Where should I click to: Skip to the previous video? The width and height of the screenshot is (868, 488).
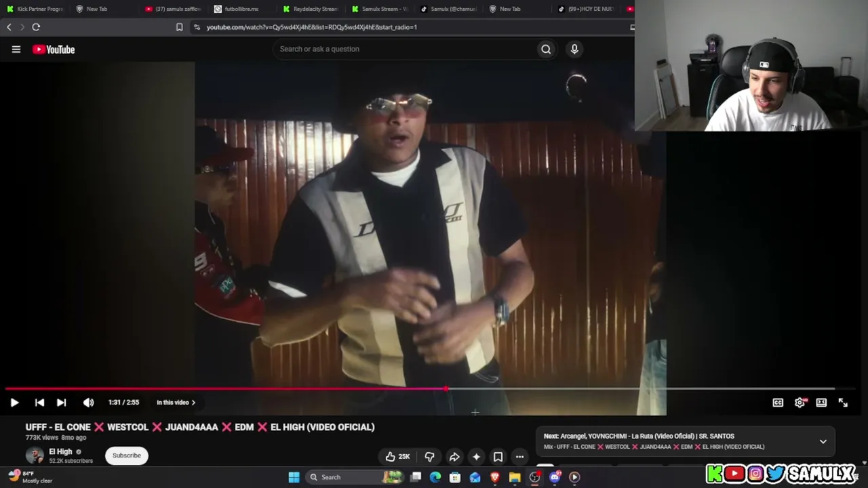coord(39,403)
